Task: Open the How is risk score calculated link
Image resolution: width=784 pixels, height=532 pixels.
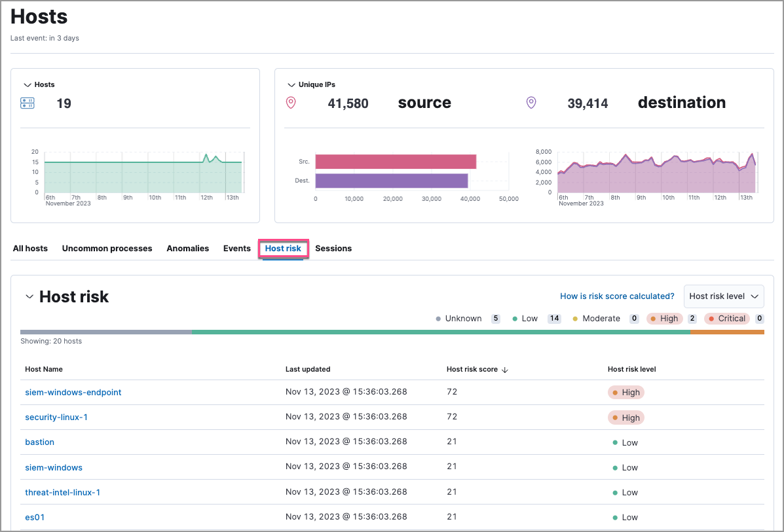Action: click(617, 296)
